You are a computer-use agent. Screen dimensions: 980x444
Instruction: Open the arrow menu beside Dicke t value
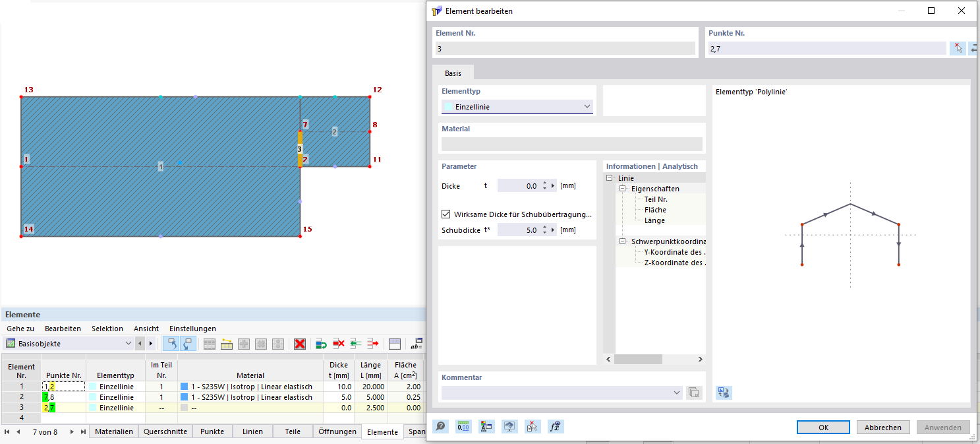click(x=553, y=186)
